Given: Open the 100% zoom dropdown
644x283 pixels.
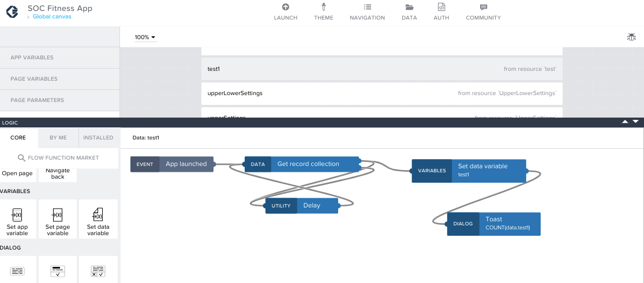Looking at the screenshot, I should click(145, 37).
